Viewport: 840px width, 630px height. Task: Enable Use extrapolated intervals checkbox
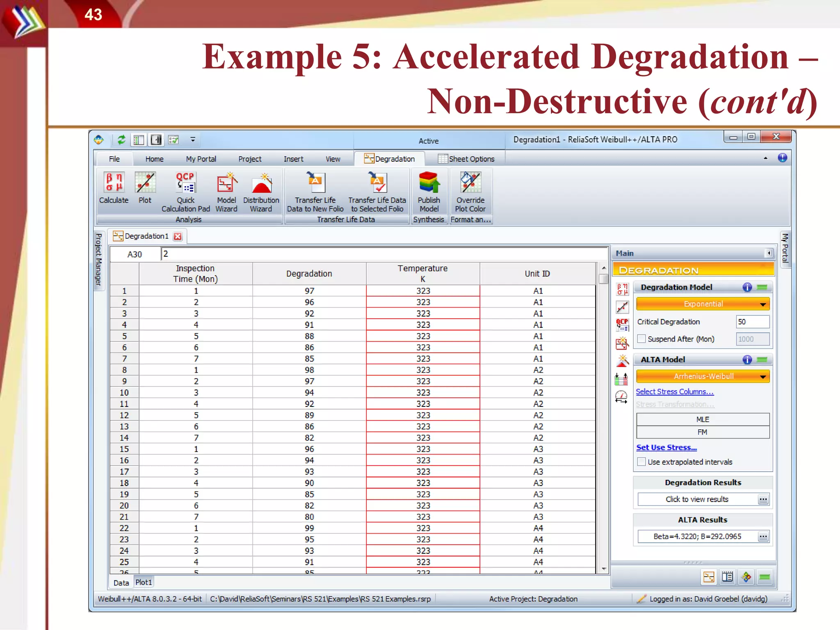tap(641, 462)
